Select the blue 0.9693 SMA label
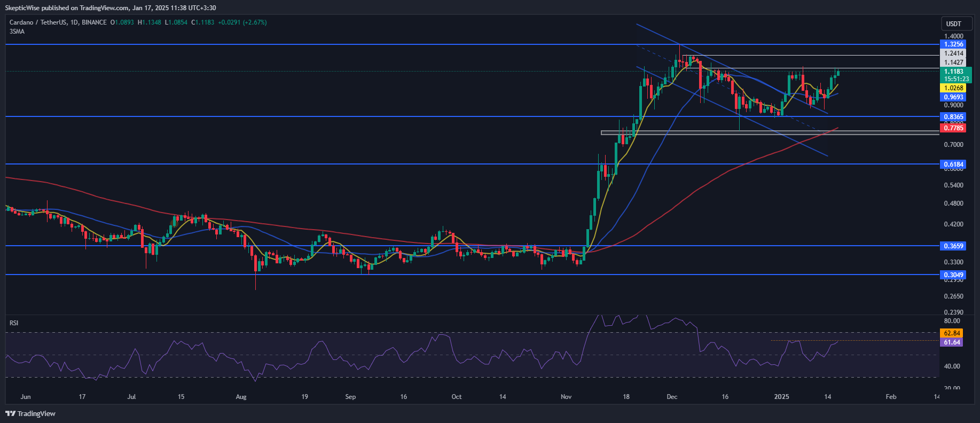This screenshot has height=423, width=980. tap(954, 97)
